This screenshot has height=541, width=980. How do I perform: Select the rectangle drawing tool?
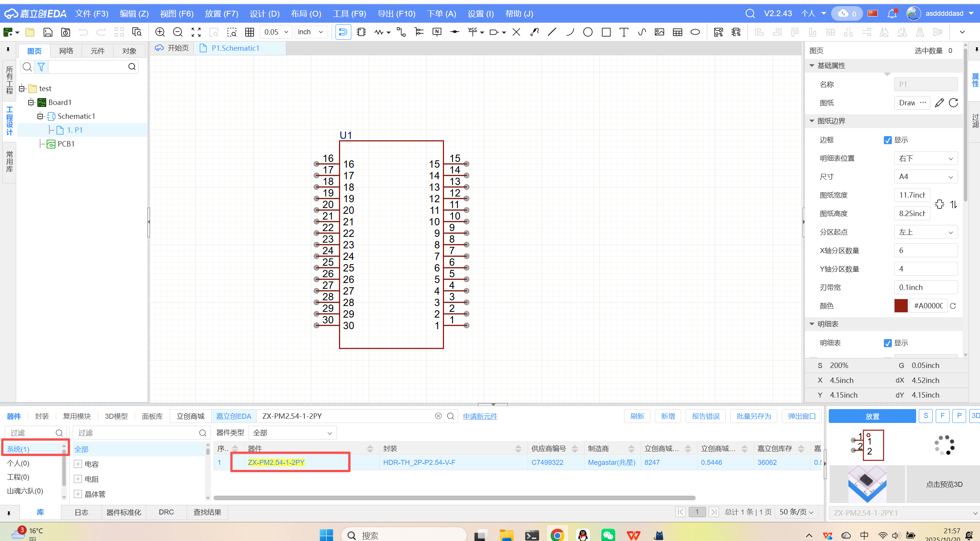point(606,32)
